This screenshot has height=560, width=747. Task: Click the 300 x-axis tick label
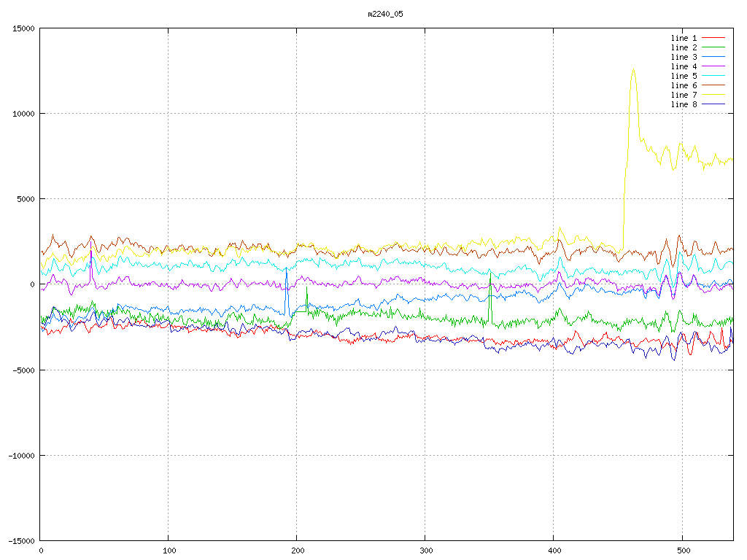click(x=425, y=551)
